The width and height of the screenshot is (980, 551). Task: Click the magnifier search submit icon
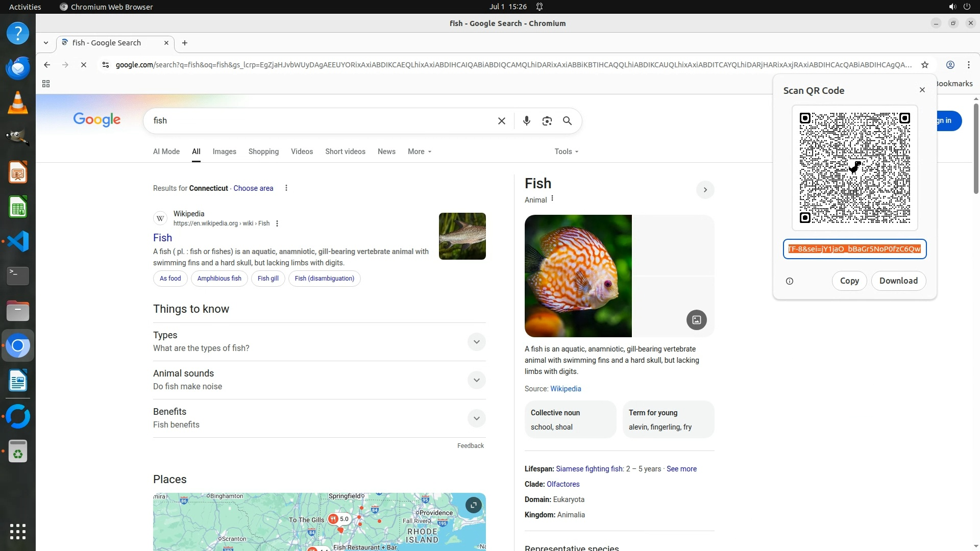coord(567,121)
